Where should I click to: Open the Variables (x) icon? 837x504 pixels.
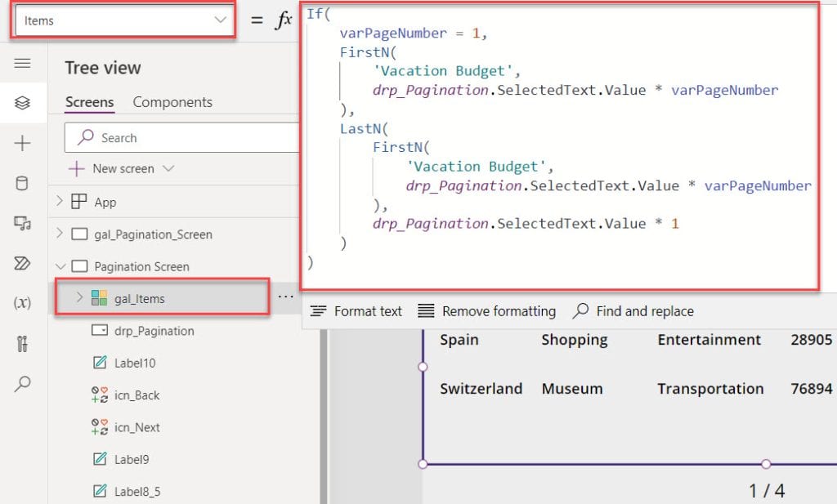22,303
